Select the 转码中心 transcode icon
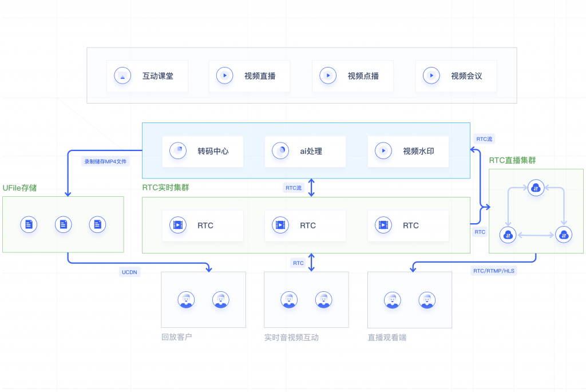This screenshot has width=586, height=392. (178, 151)
